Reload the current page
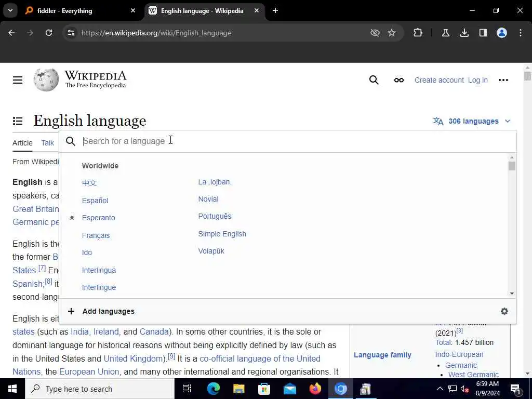 tap(49, 33)
